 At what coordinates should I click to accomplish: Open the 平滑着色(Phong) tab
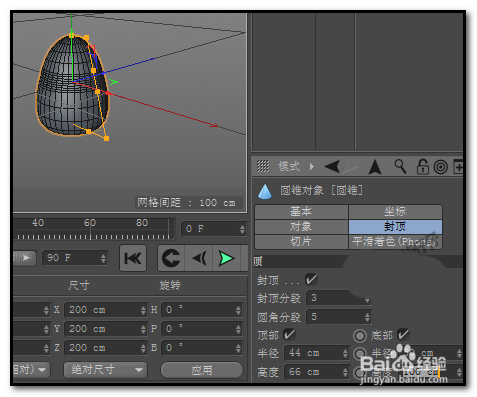pos(395,242)
